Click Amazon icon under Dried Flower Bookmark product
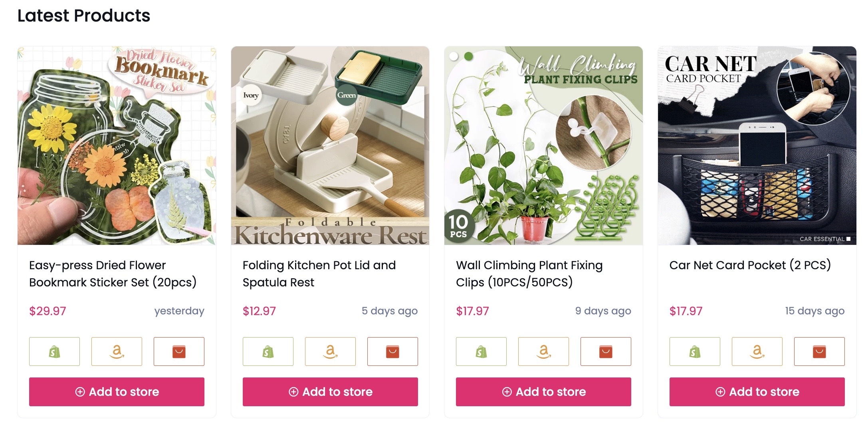Screen dimensions: 868x425 (117, 352)
